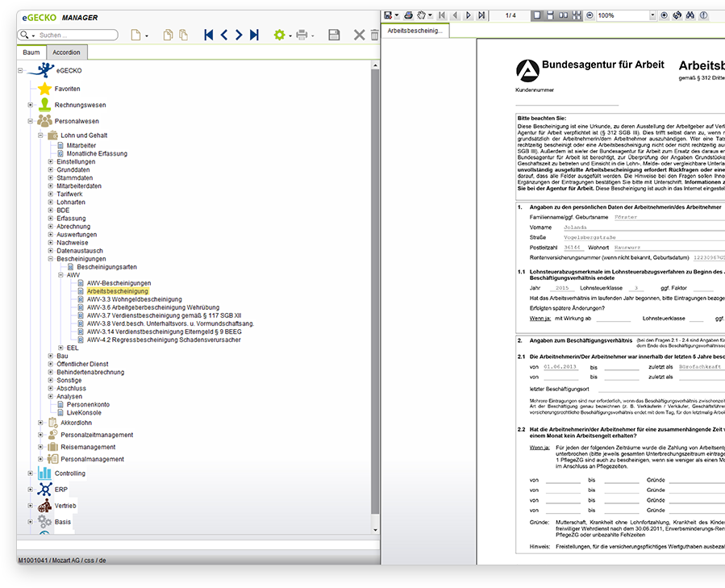The height and width of the screenshot is (588, 725).
Task: Open the new document dropdown arrow
Action: click(147, 36)
